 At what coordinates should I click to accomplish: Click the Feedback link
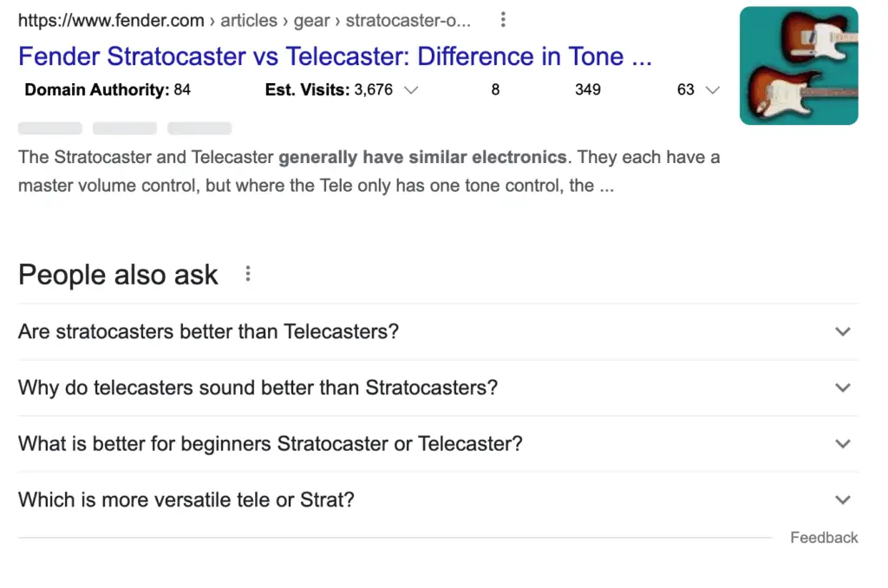coord(824,538)
